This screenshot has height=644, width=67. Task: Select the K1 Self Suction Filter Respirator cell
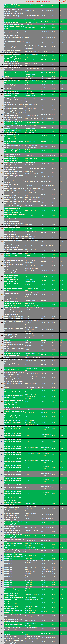(x=33, y=233)
